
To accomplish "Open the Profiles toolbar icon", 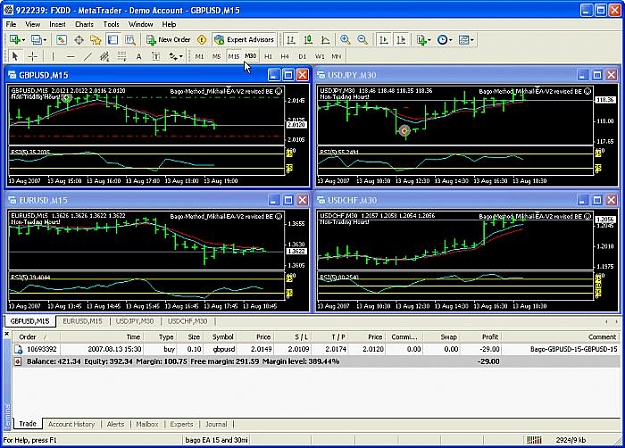I will point(36,40).
